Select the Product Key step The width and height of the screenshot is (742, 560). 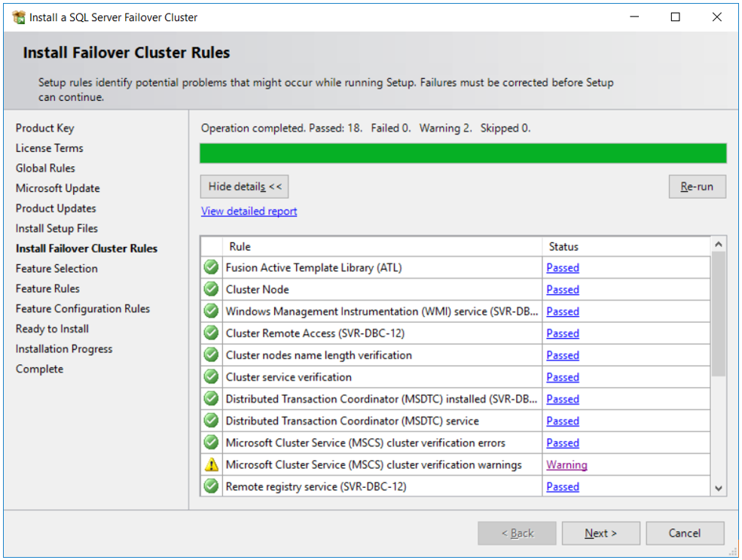[x=45, y=128]
